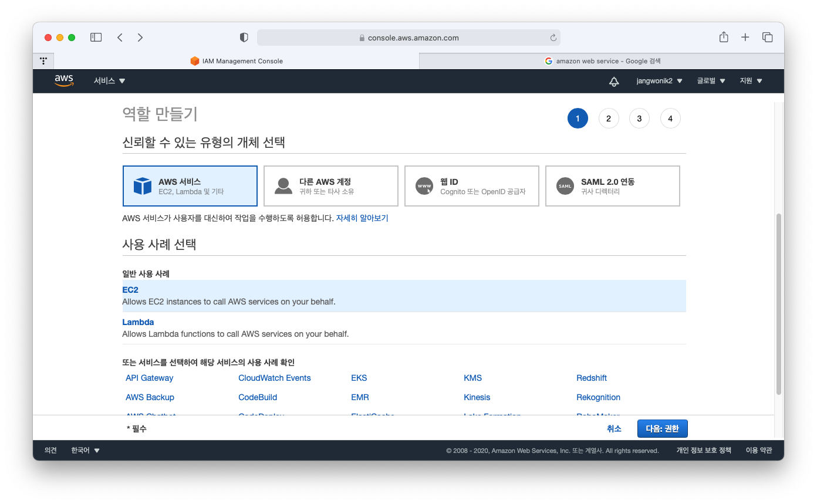Go to wizard step 1

click(578, 119)
